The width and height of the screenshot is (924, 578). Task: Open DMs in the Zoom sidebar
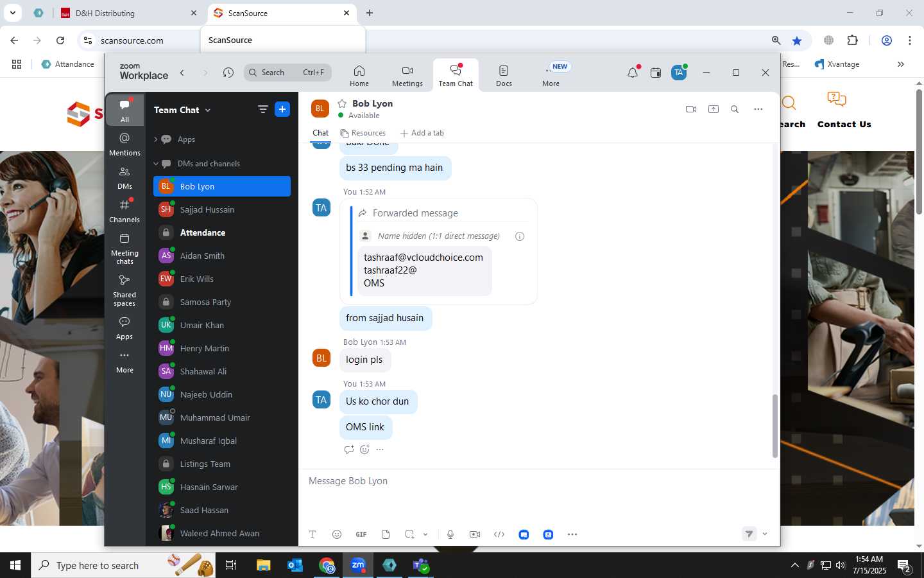124,178
